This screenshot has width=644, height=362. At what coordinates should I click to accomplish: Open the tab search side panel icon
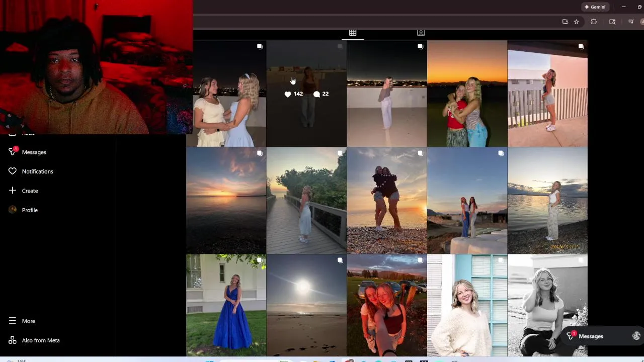pyautogui.click(x=612, y=22)
